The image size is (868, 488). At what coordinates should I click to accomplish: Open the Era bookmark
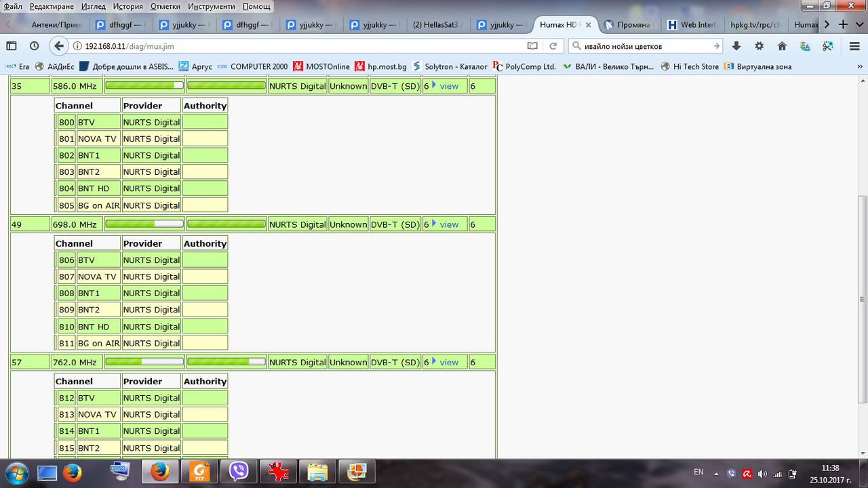click(x=18, y=66)
